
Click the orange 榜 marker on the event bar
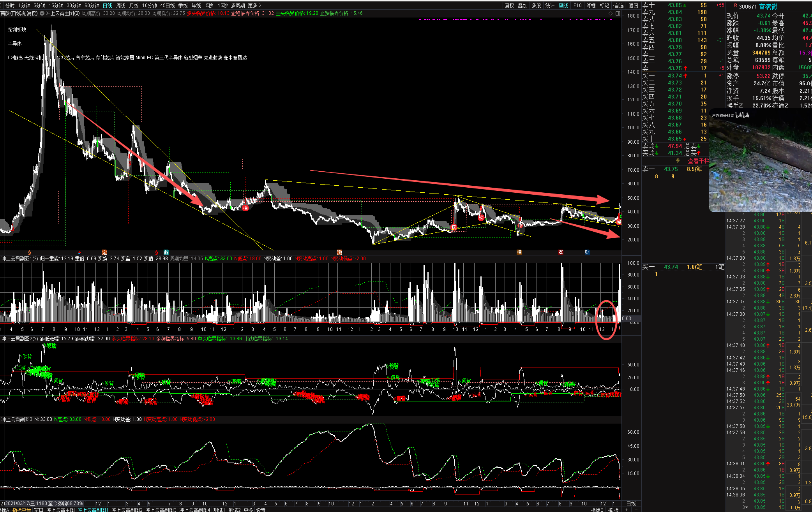point(519,252)
